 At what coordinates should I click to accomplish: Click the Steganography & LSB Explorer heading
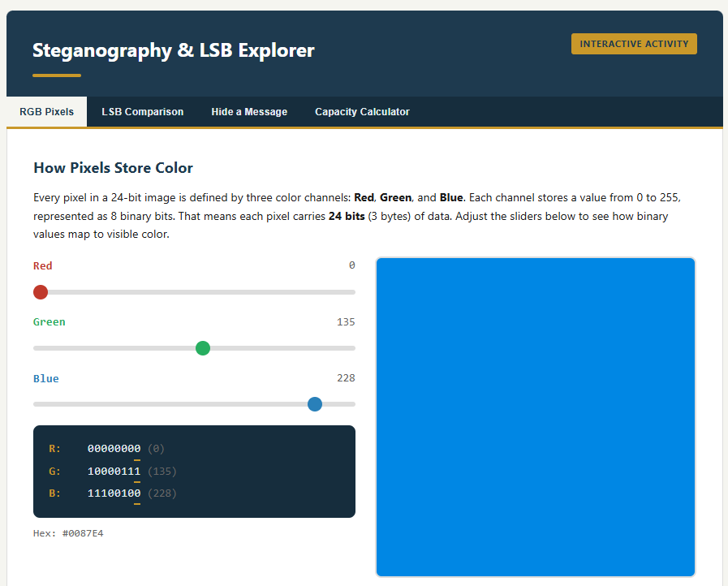[173, 50]
